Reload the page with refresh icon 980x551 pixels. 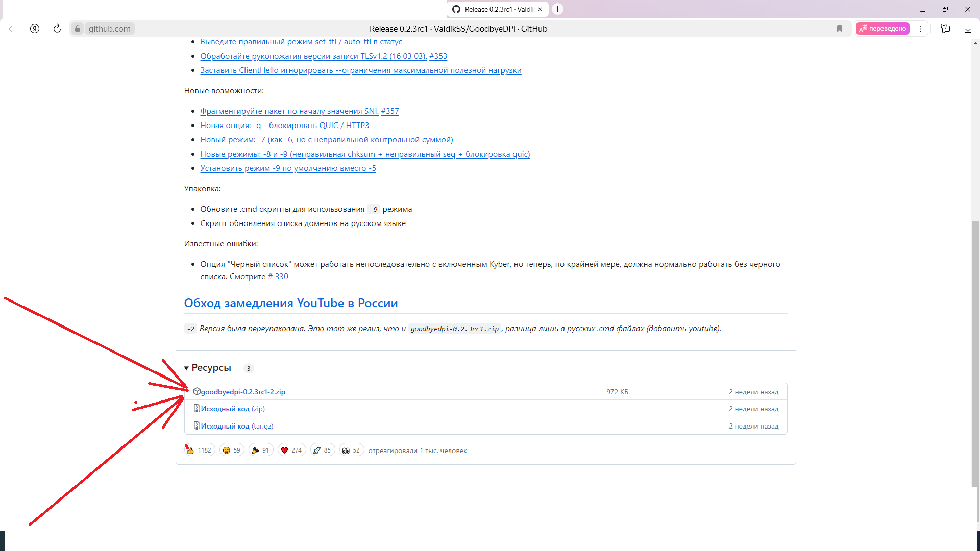[x=57, y=29]
